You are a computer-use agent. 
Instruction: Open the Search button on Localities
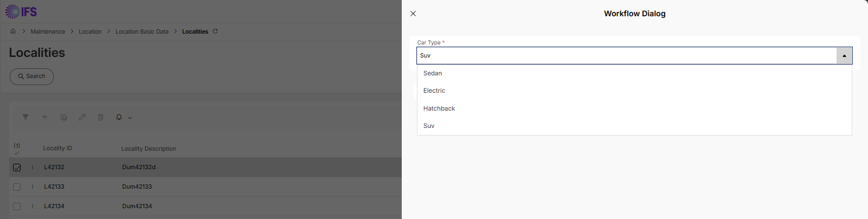(31, 76)
